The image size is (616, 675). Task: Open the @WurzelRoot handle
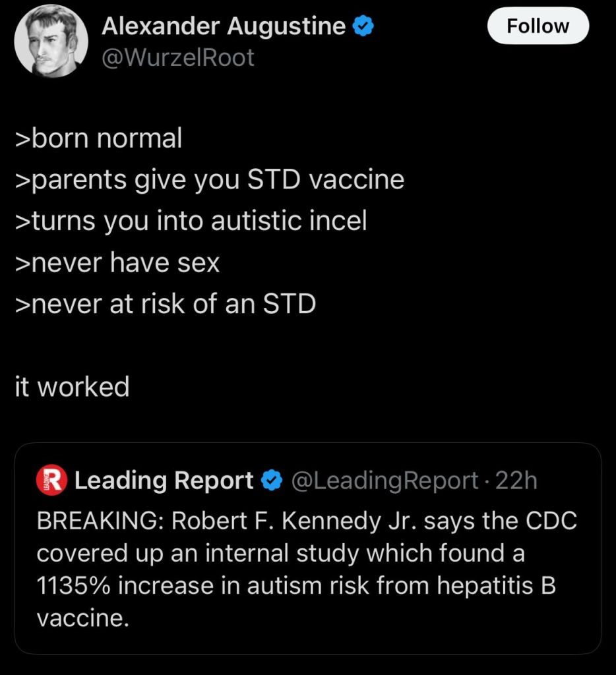(x=178, y=58)
